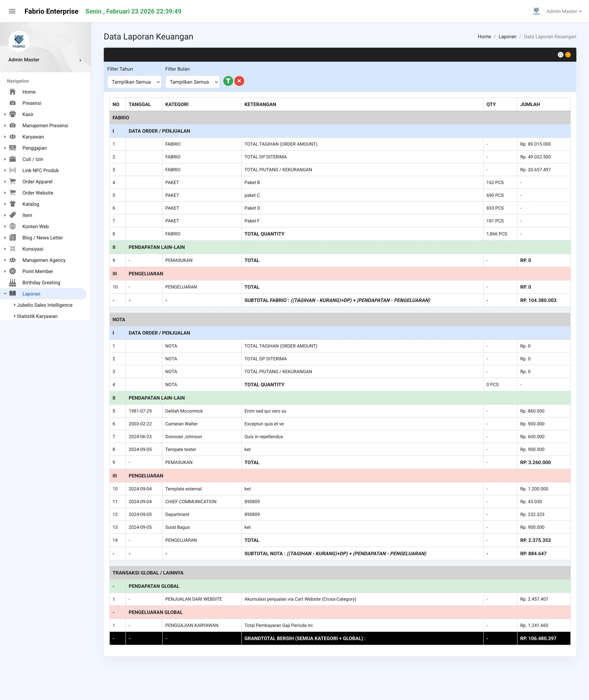Image resolution: width=589 pixels, height=700 pixels.
Task: Click the Konsiyasi arrows icon
Action: click(13, 249)
